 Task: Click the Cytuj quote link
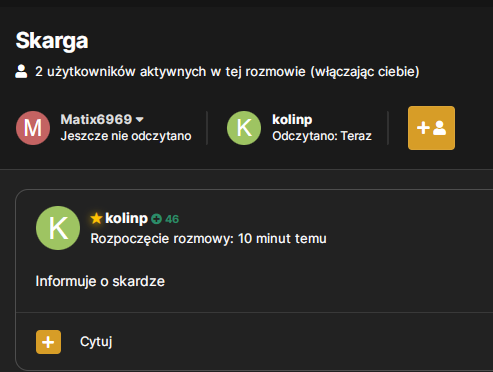96,342
